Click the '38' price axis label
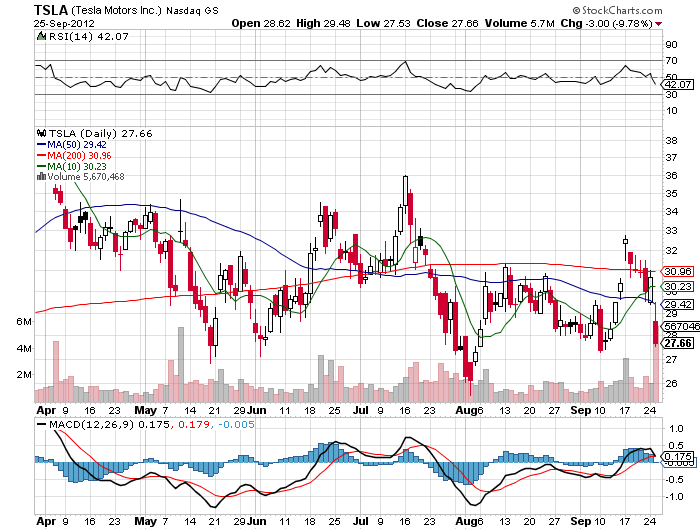This screenshot has height=530, width=700. (671, 140)
